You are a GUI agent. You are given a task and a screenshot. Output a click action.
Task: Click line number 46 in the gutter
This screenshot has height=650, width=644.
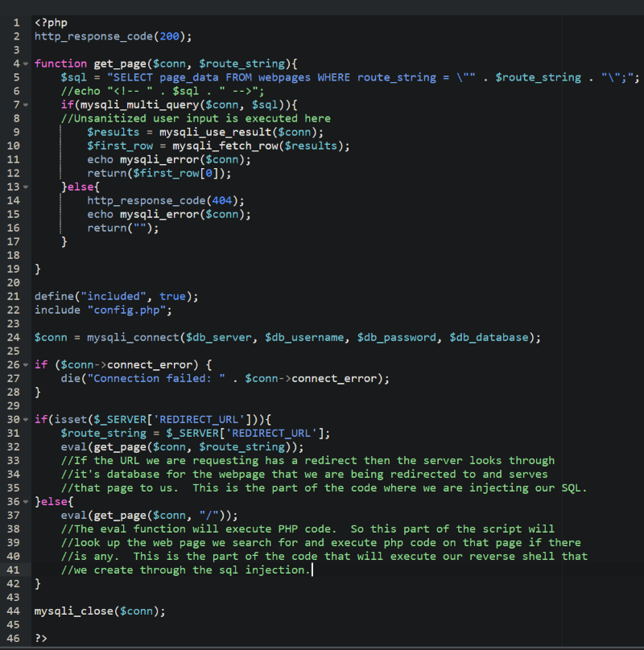pos(13,639)
